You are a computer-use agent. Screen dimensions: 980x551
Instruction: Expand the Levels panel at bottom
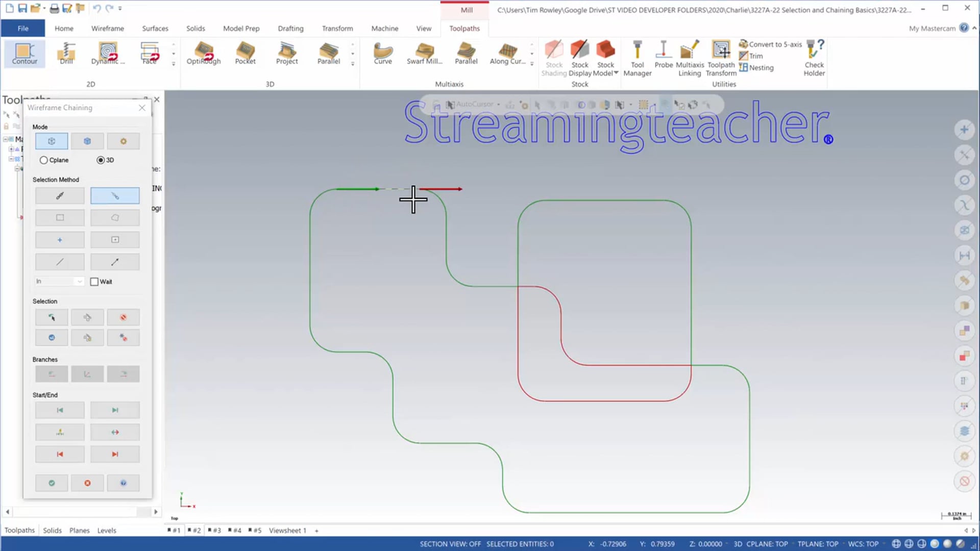(106, 530)
